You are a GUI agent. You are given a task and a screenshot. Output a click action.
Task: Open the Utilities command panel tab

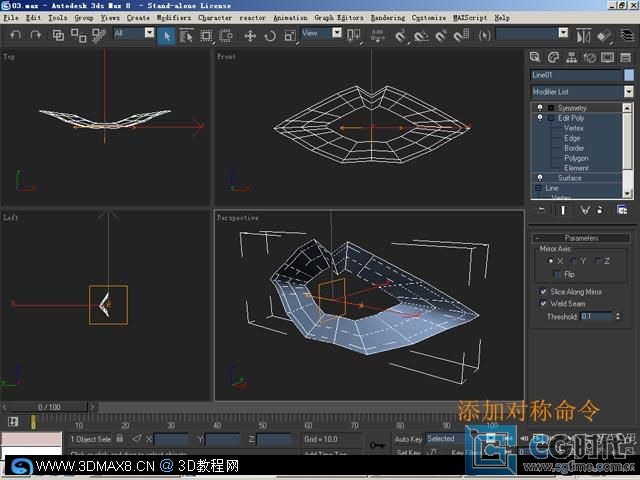pos(626,57)
